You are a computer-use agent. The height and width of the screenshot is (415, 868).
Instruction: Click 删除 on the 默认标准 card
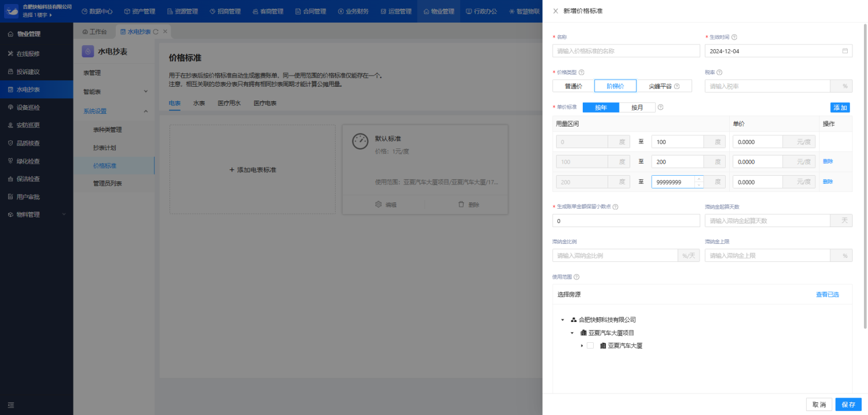point(469,204)
